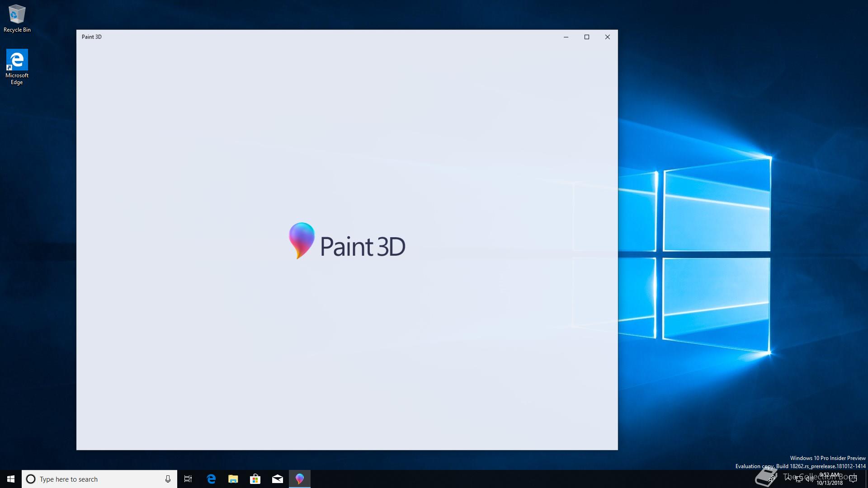
Task: Open the network status tray icon
Action: 799,479
